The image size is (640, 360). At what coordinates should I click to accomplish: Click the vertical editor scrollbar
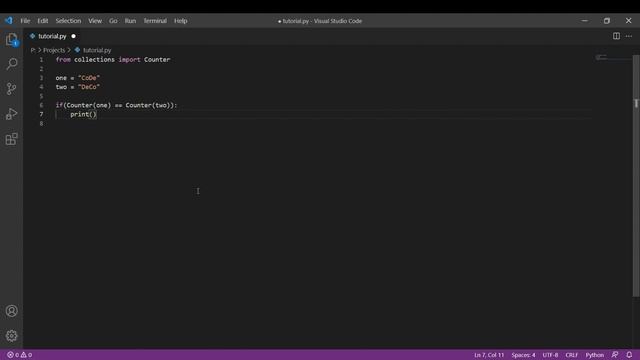[636, 176]
